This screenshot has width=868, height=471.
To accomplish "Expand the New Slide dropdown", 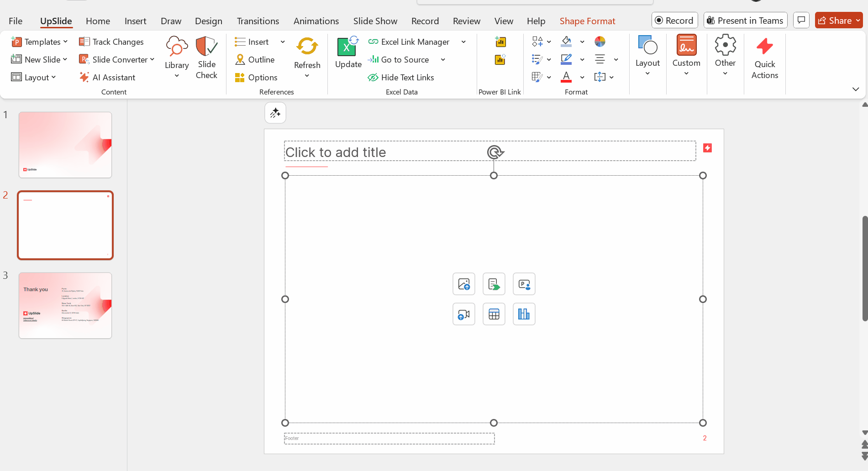I will tap(65, 59).
